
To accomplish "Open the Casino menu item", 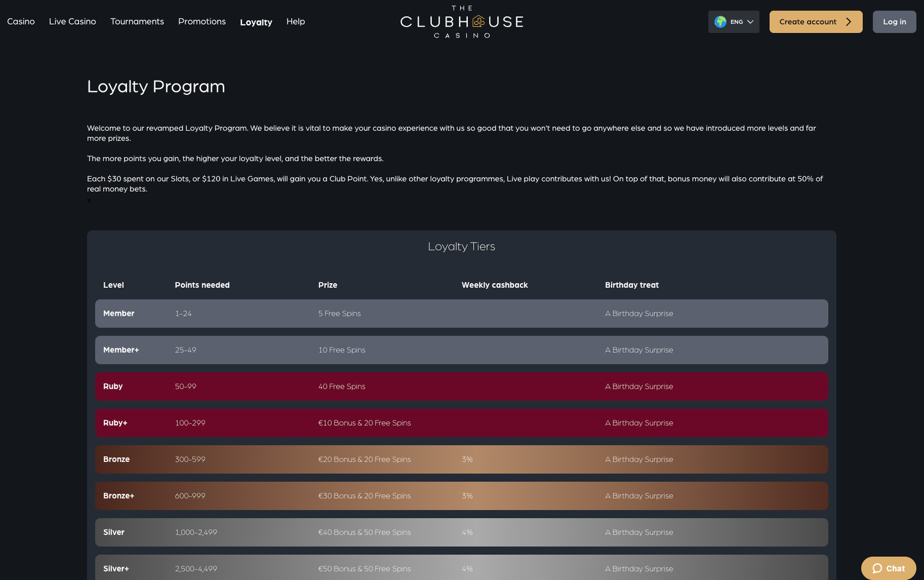I will point(21,21).
